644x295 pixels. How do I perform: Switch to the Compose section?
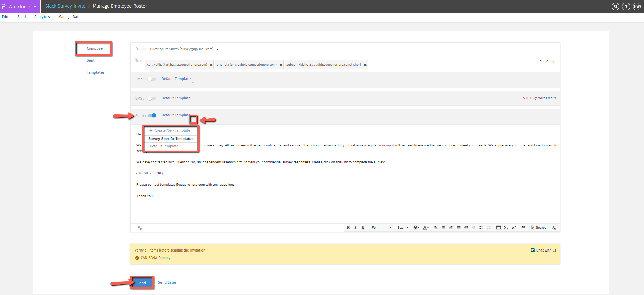pos(94,49)
